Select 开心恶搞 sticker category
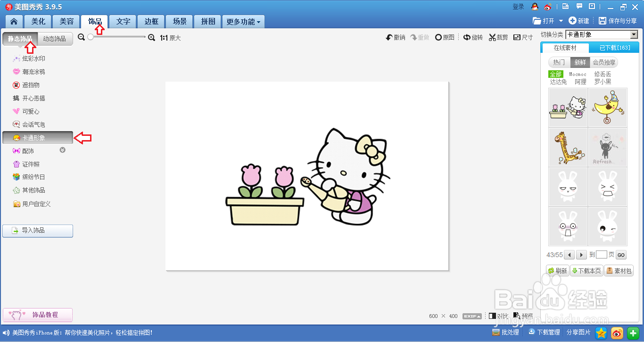The image size is (644, 342). pos(29,98)
